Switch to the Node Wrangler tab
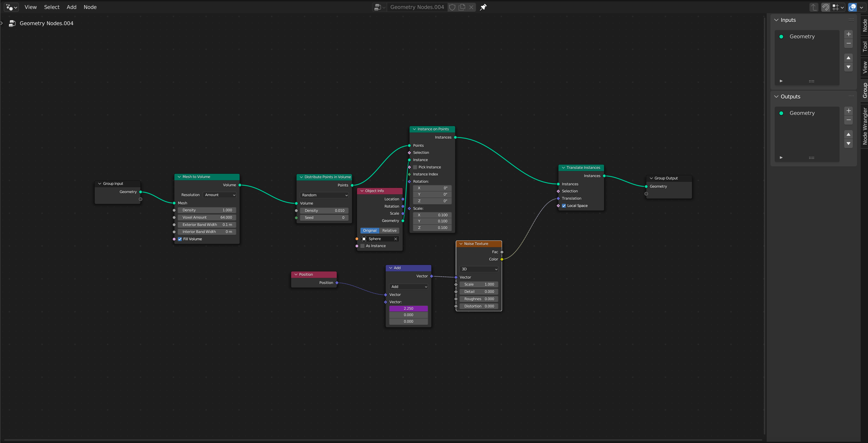This screenshot has height=443, width=868. 864,126
